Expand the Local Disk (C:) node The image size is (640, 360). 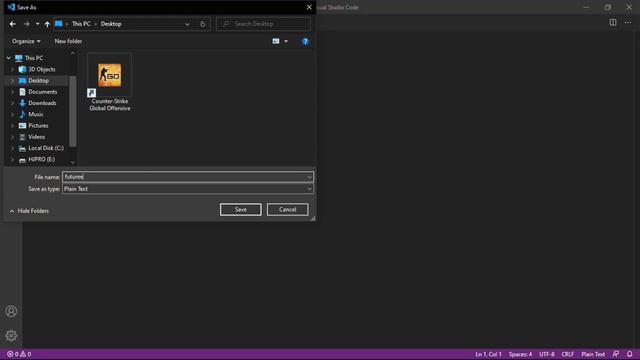tap(12, 148)
